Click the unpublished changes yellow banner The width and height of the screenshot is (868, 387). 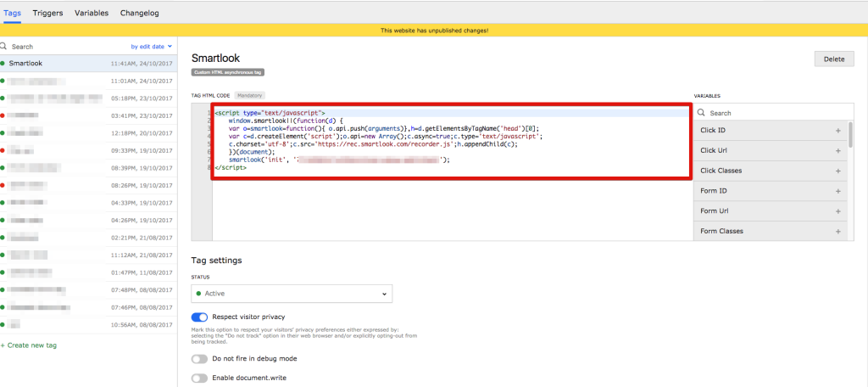[x=434, y=31]
